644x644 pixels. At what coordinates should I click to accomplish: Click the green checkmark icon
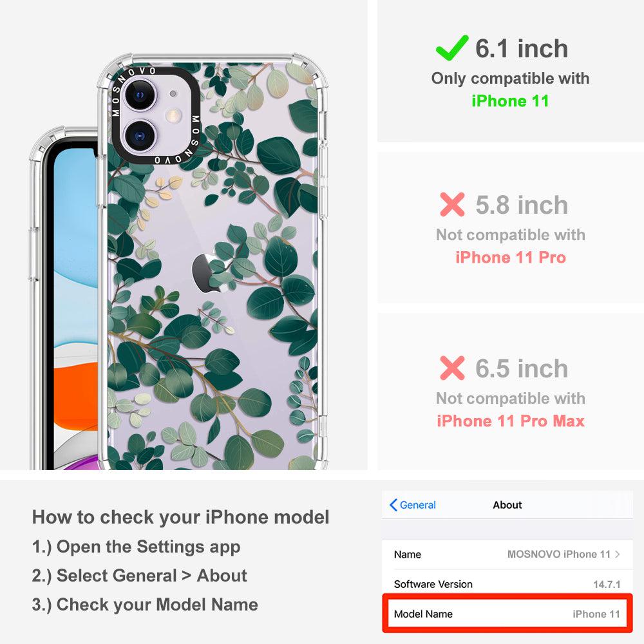coord(452,48)
